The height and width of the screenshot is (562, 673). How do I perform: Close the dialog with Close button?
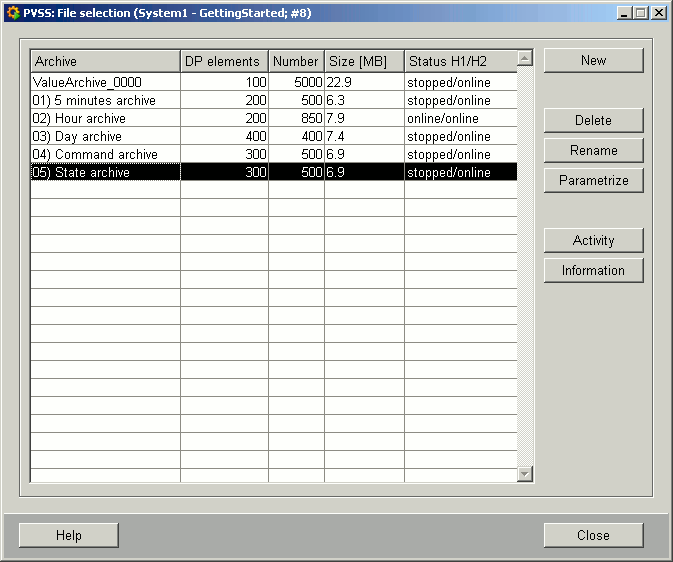(x=593, y=536)
